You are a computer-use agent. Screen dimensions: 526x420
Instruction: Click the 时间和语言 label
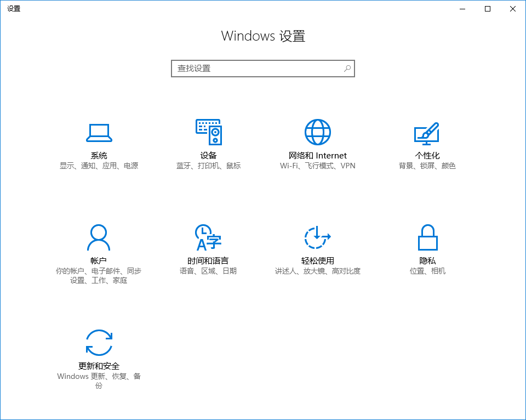(x=208, y=260)
